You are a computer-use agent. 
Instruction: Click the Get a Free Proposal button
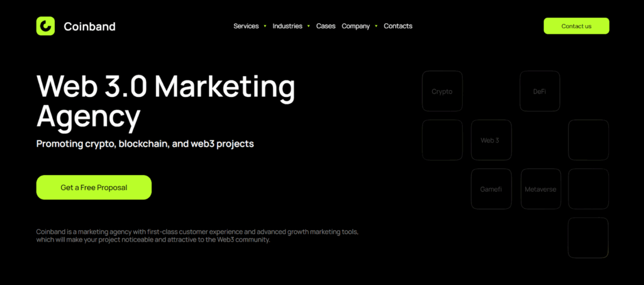(94, 187)
